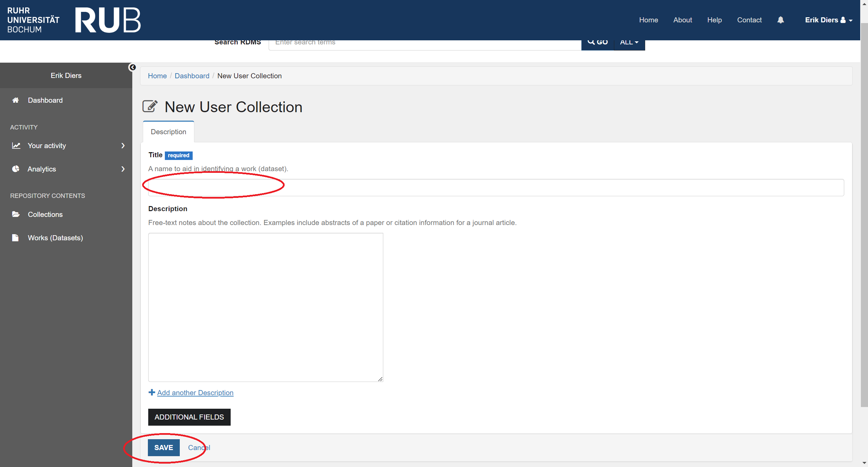
Task: Click the Works Datasets icon in sidebar
Action: click(x=16, y=238)
